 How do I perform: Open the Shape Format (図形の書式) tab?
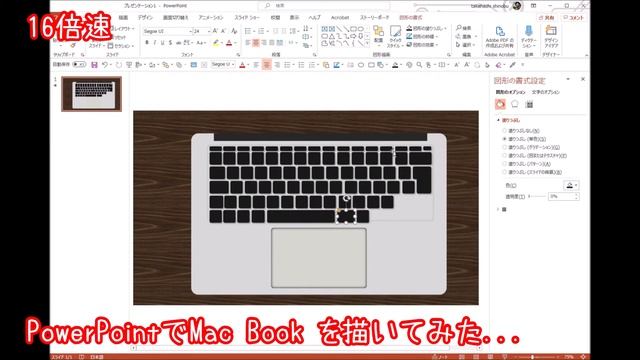click(x=411, y=18)
